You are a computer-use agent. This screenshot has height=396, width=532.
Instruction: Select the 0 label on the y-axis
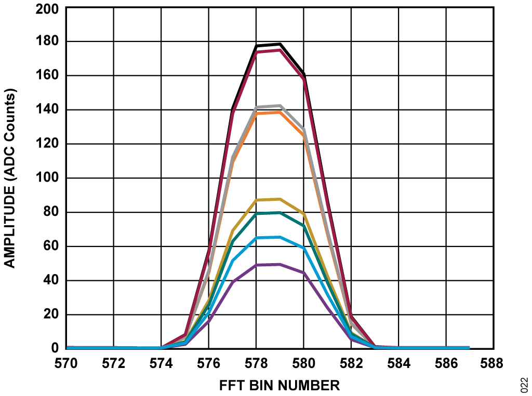coord(54,348)
